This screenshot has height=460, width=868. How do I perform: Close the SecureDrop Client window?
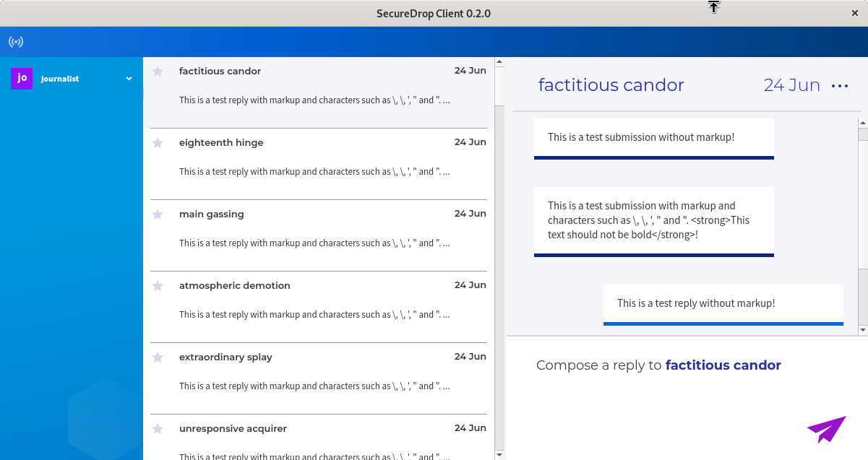point(855,13)
